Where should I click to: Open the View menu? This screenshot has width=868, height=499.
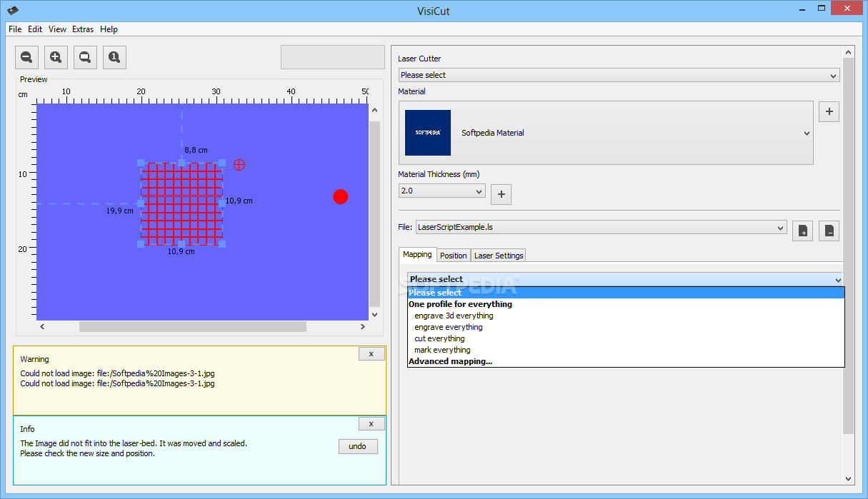58,29
